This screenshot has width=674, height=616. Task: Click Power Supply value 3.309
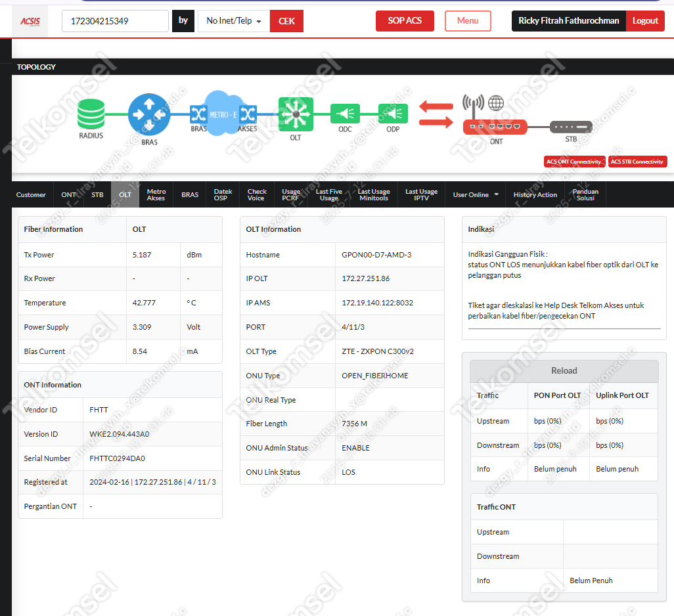point(142,327)
